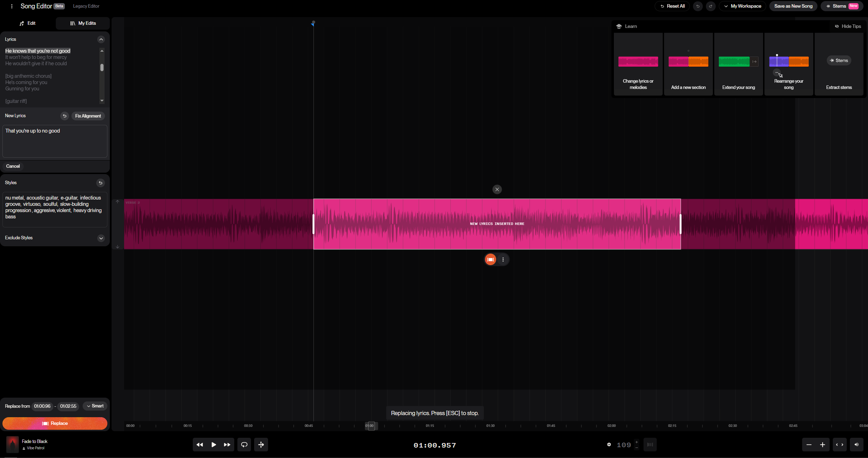Viewport: 868px width, 458px height.
Task: Click the "[big anthemic chorus]" lyric tag
Action: coord(28,76)
